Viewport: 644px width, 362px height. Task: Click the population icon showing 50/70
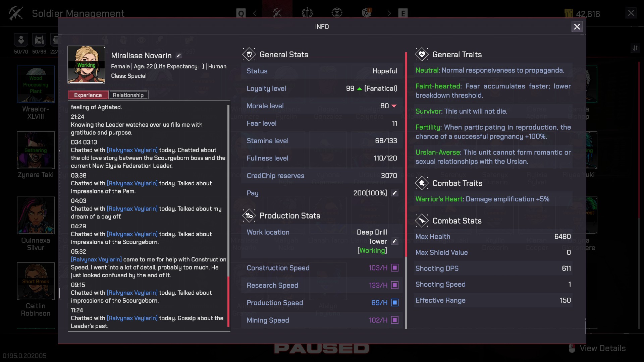click(21, 40)
